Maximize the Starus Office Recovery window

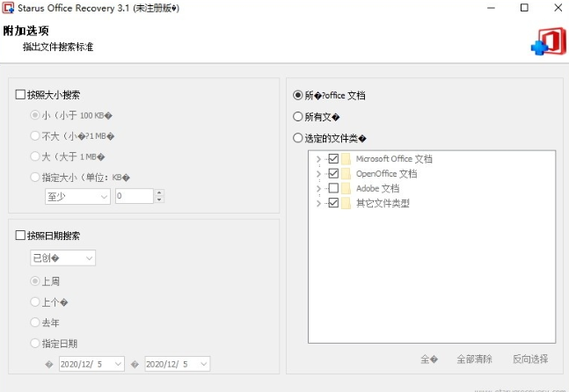coord(524,8)
